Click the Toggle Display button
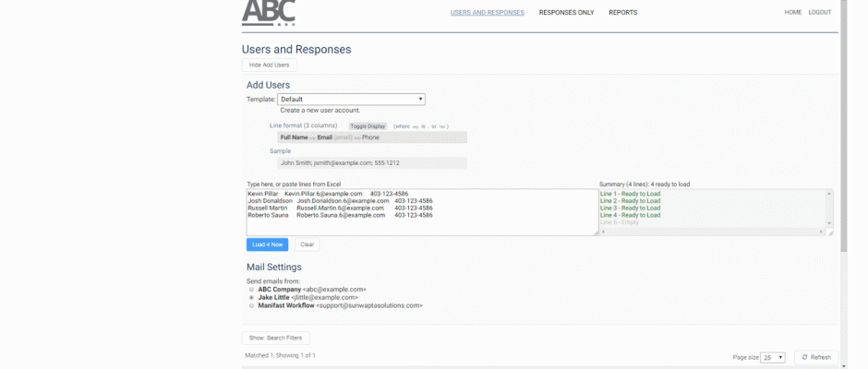868x369 pixels. tap(368, 125)
